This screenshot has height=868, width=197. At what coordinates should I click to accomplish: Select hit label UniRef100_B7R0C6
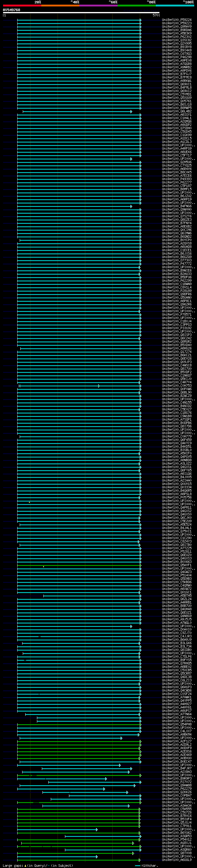point(177,816)
